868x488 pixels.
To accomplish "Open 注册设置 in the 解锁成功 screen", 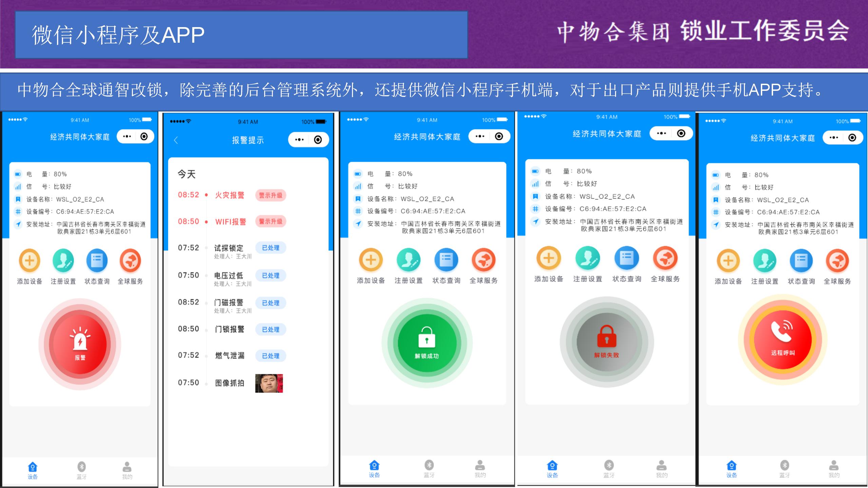I will (x=409, y=260).
